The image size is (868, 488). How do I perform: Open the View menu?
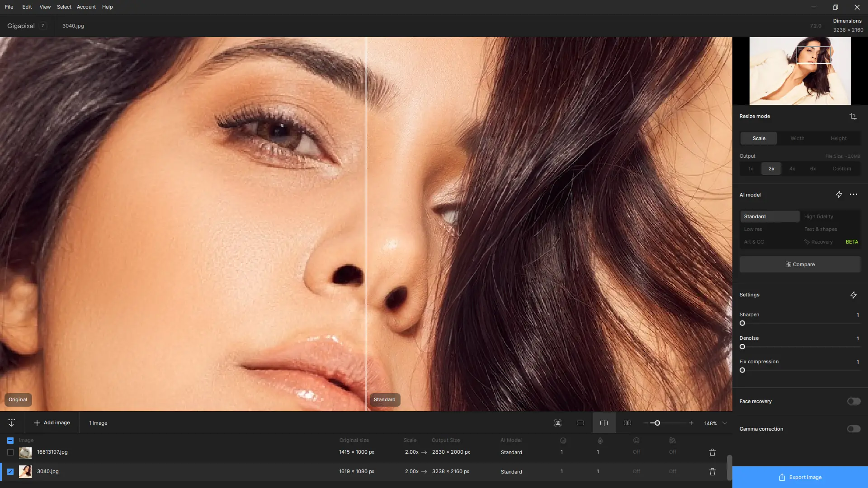click(x=45, y=7)
